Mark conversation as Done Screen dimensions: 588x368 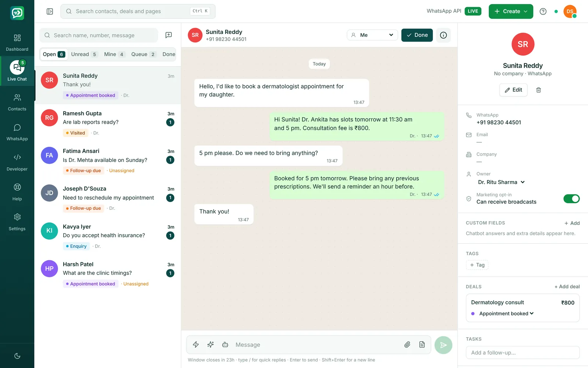point(417,35)
